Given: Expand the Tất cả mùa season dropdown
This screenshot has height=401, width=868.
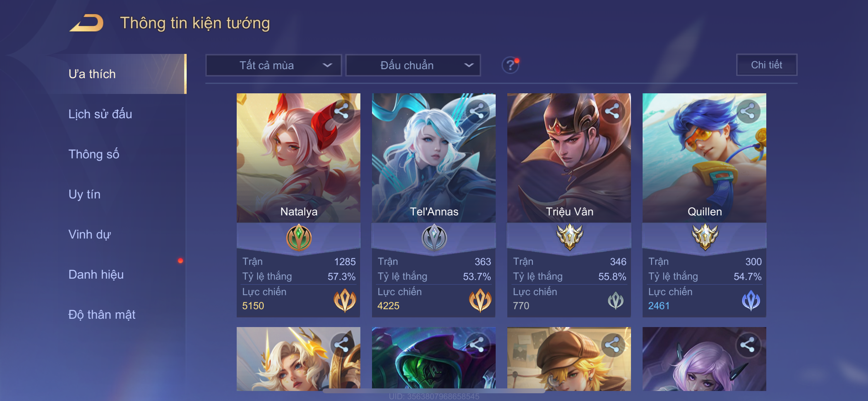Looking at the screenshot, I should [274, 65].
